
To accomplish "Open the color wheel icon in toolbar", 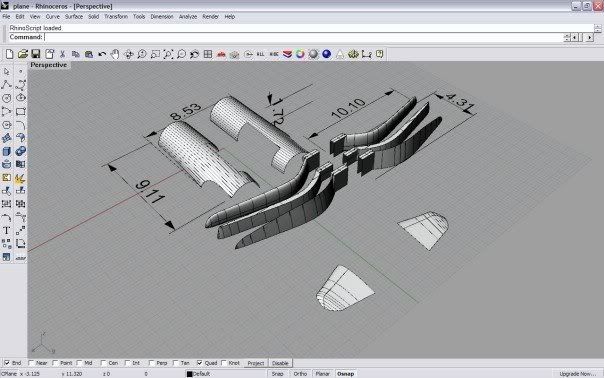I will point(300,54).
